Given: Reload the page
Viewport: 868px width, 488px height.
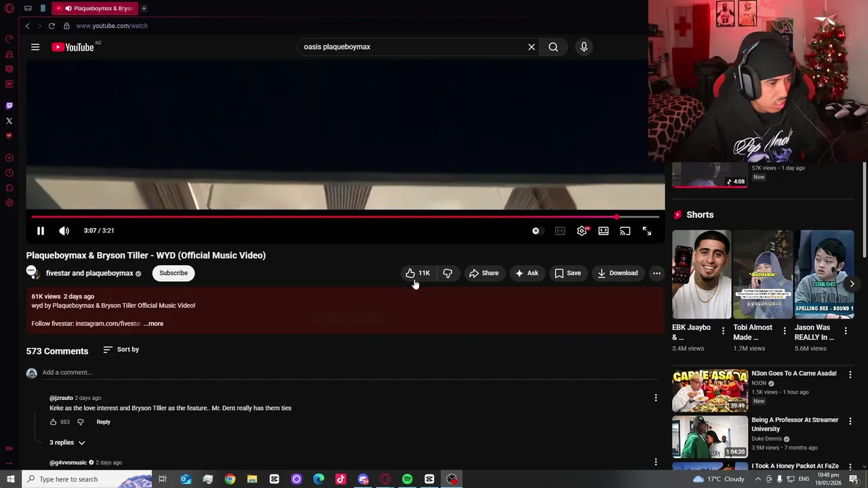Looking at the screenshot, I should (52, 26).
